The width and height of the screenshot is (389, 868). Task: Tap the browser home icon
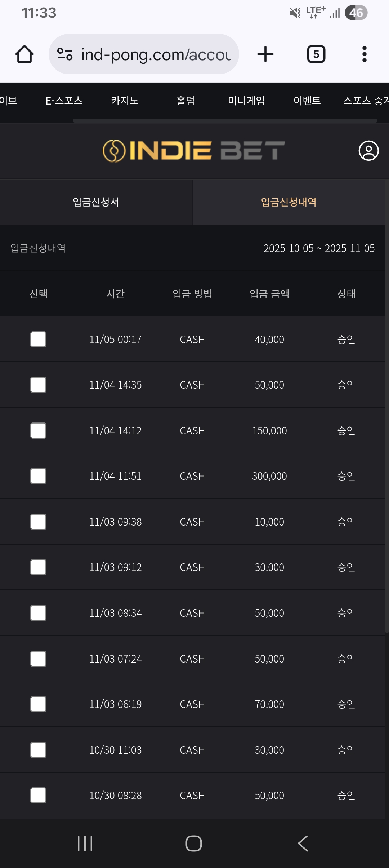click(x=24, y=54)
